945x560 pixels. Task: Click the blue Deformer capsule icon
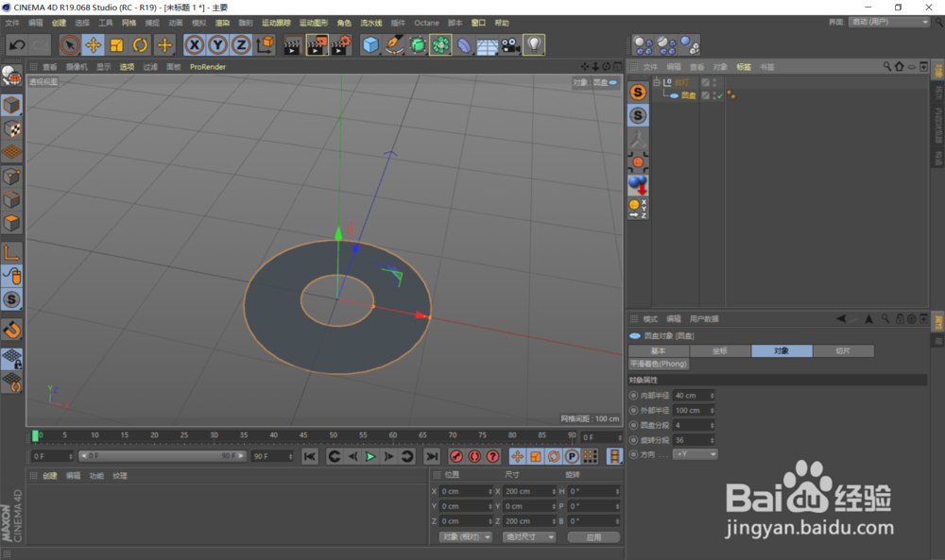[464, 45]
